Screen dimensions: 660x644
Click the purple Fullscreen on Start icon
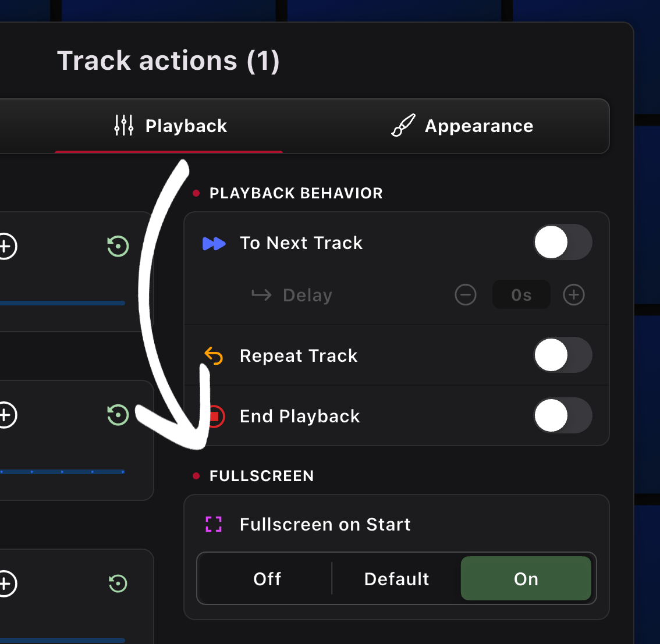pyautogui.click(x=213, y=524)
